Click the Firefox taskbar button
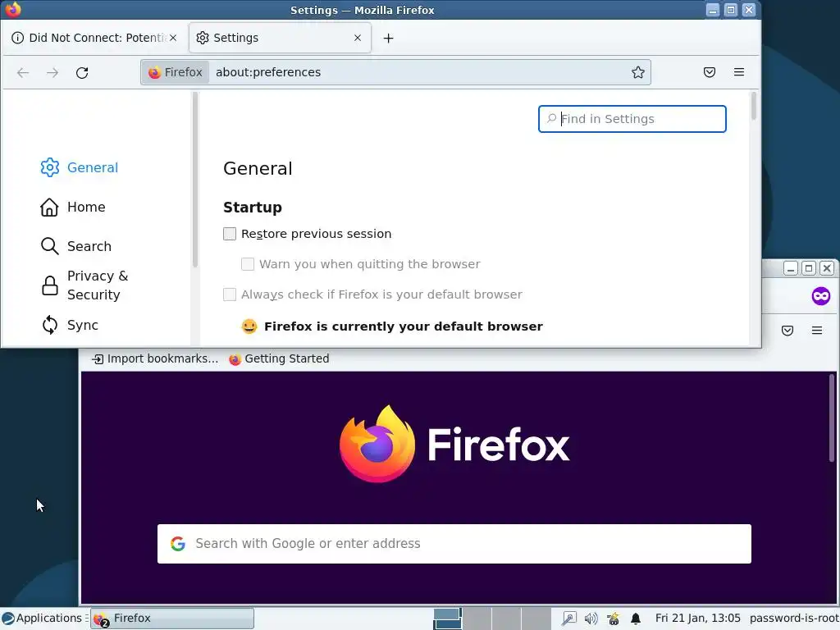Image resolution: width=840 pixels, height=630 pixels. pyautogui.click(x=172, y=619)
